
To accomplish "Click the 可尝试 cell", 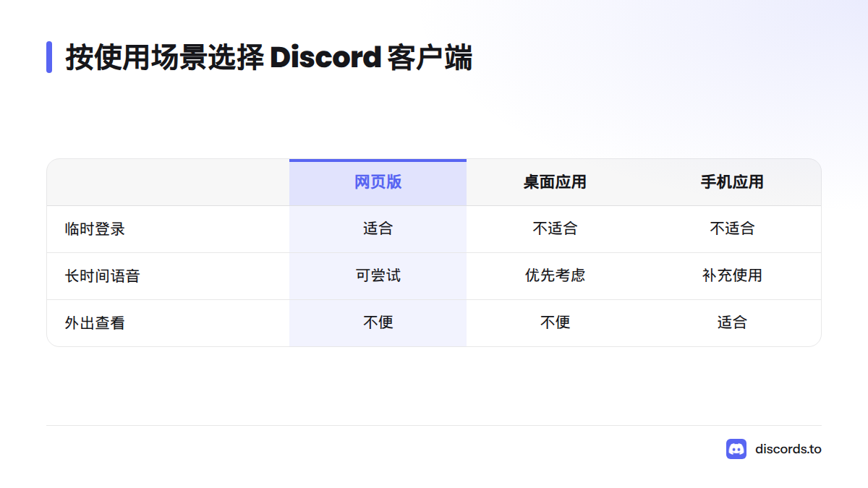I will click(x=378, y=276).
